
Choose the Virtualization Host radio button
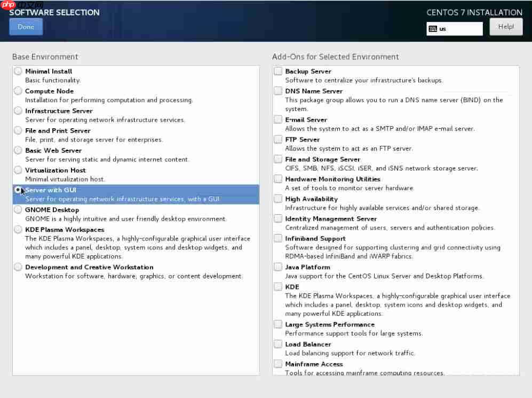(x=18, y=170)
